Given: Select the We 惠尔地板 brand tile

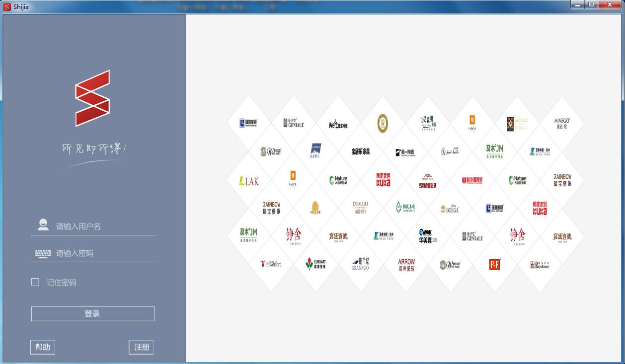Looking at the screenshot, I should pos(338,124).
